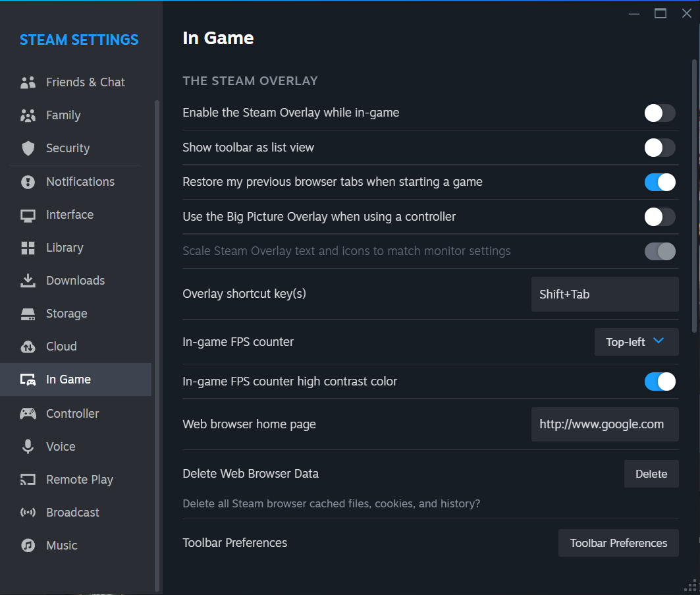Image resolution: width=700 pixels, height=595 pixels.
Task: Enable the Steam Overlay while in-game
Action: [x=659, y=113]
